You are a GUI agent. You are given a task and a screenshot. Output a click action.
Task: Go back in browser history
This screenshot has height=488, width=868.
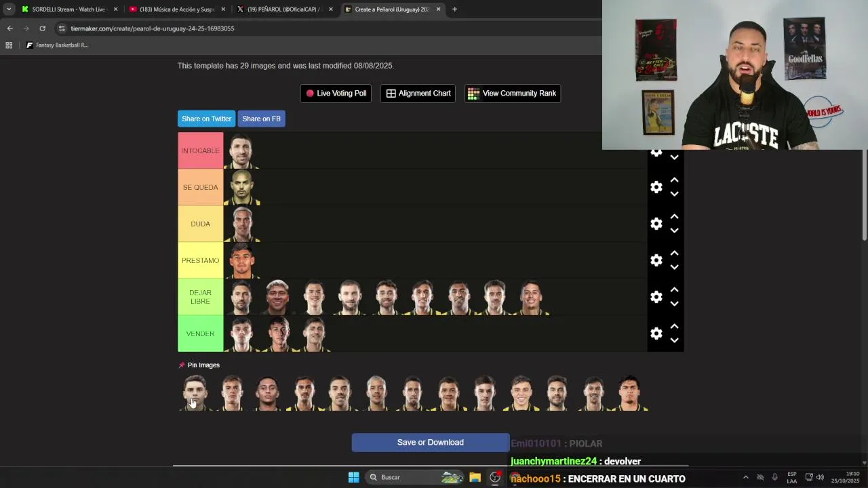pyautogui.click(x=9, y=28)
